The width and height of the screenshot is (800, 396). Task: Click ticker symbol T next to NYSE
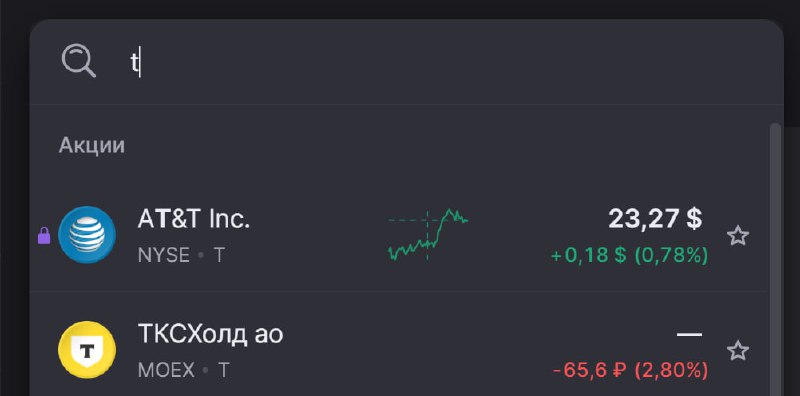point(219,255)
